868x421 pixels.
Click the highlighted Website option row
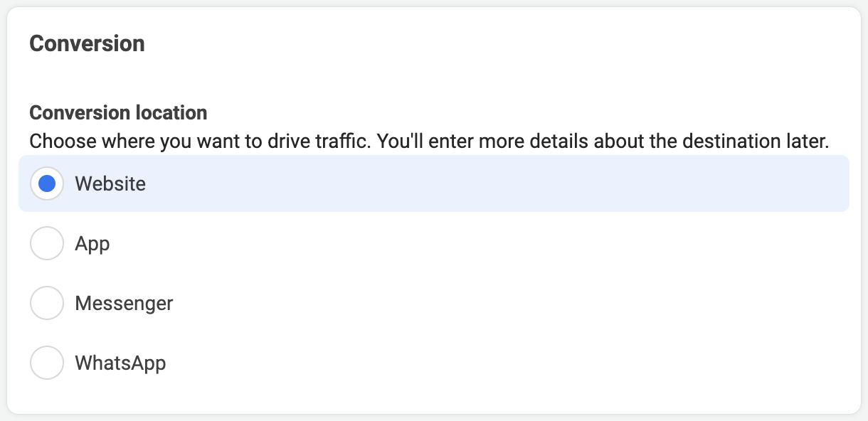coord(434,183)
